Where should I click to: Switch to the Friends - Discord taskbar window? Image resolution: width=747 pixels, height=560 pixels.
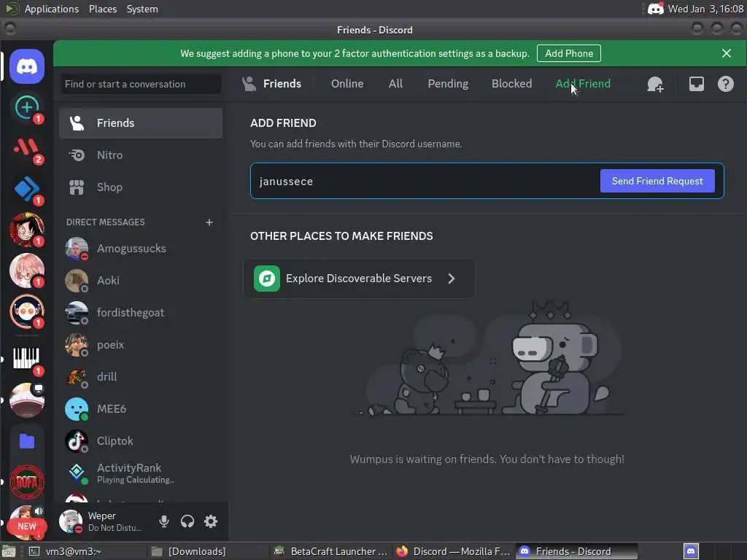click(576, 551)
